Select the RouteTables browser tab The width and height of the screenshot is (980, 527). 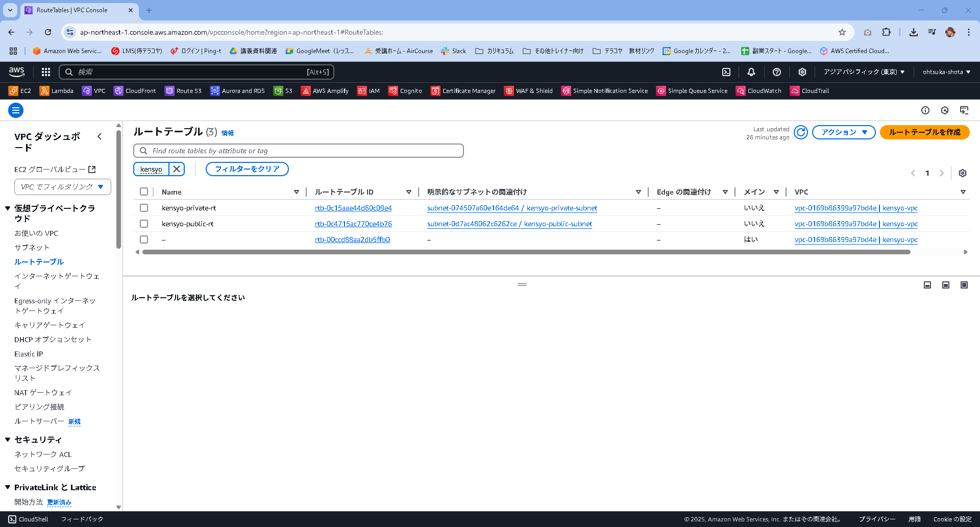[71, 10]
